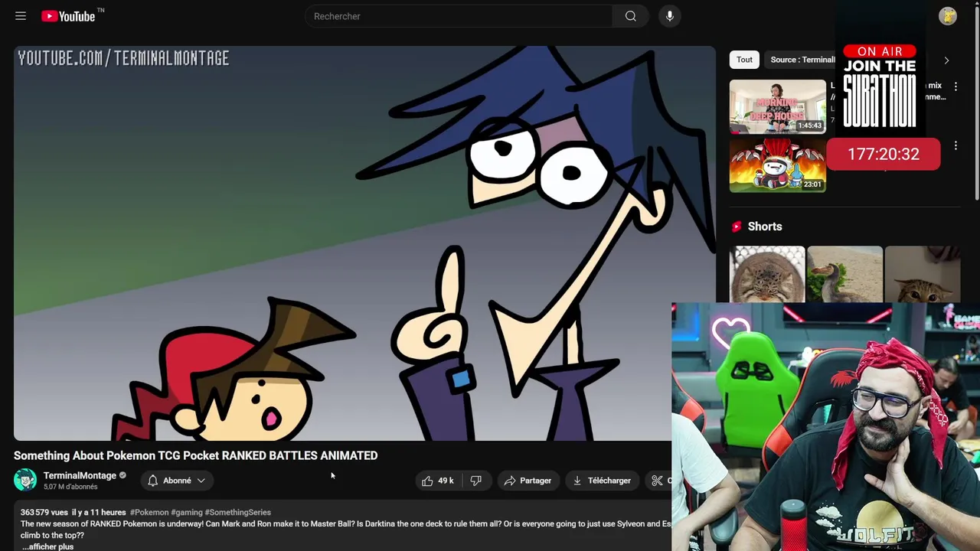980x551 pixels.
Task: Click the #Pokemon hashtag
Action: 149,512
